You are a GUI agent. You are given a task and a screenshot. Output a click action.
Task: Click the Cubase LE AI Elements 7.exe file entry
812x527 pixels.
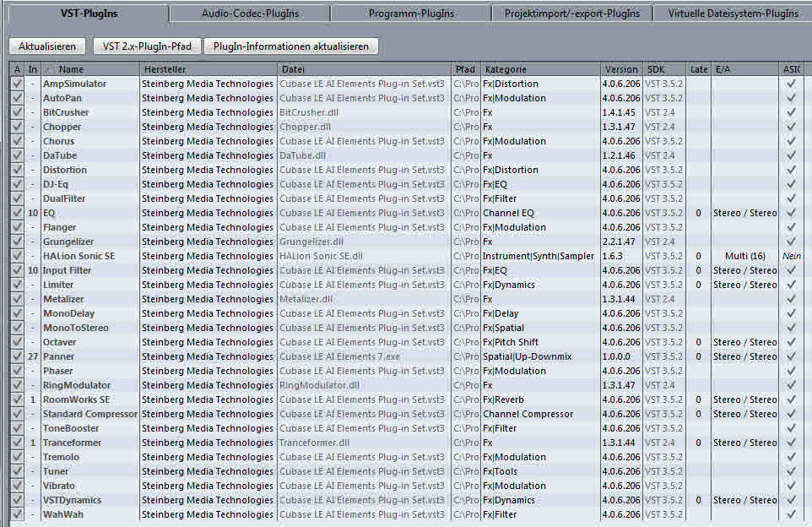click(339, 356)
